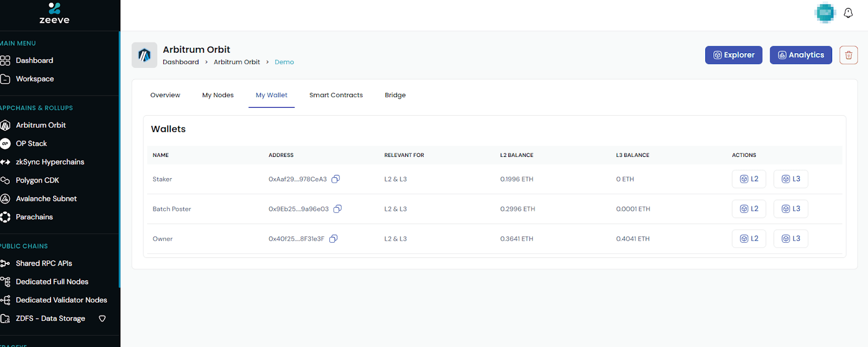This screenshot has width=868, height=347.
Task: Select Avalanche Subnet in sidebar
Action: [x=46, y=199]
